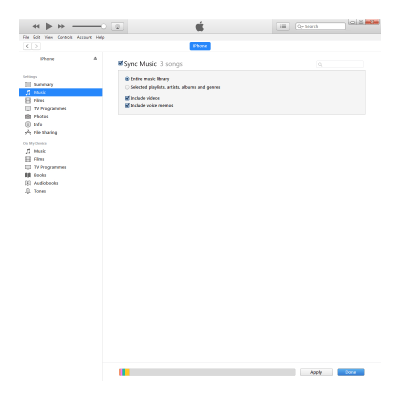The width and height of the screenshot is (400, 400).
Task: Open the Edit menu
Action: 37,37
